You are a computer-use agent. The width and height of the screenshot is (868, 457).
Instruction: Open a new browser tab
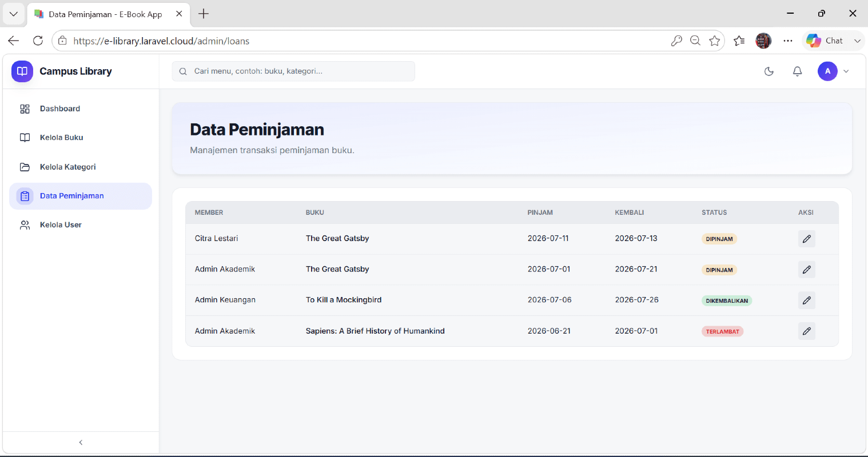click(204, 14)
